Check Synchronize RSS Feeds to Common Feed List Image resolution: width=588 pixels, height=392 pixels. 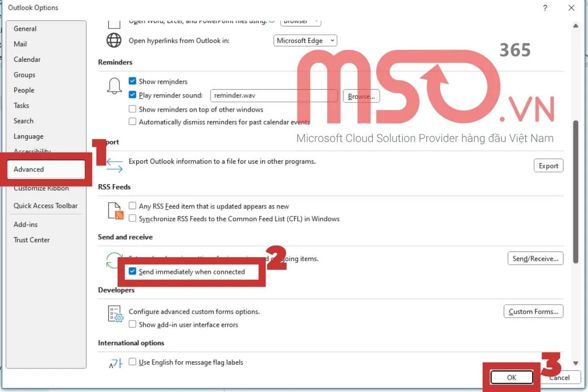[x=132, y=219]
